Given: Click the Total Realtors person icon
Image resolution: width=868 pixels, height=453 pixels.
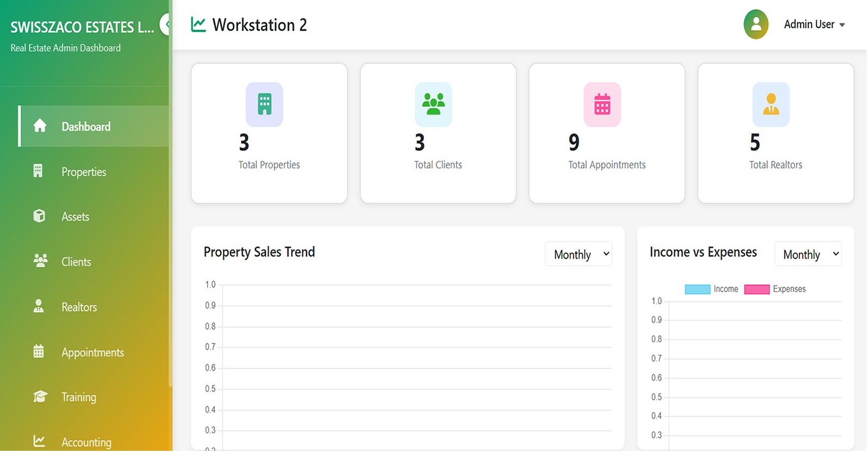Looking at the screenshot, I should [x=771, y=104].
